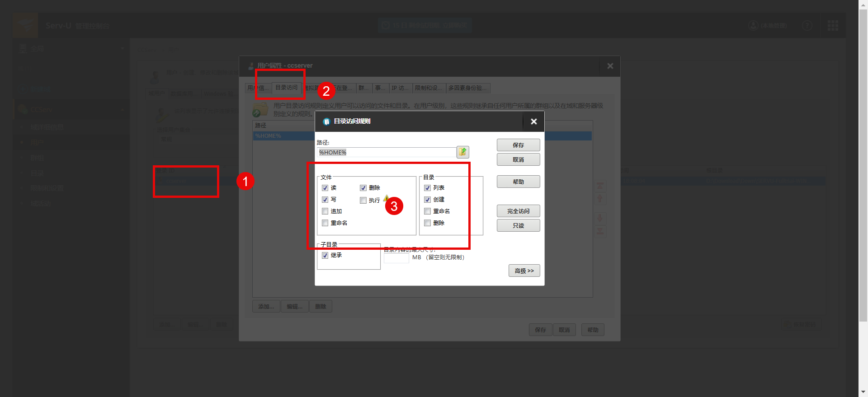Screen dimensions: 868x397
Task: Enable the 文件 重命名 checkbox
Action: click(325, 223)
